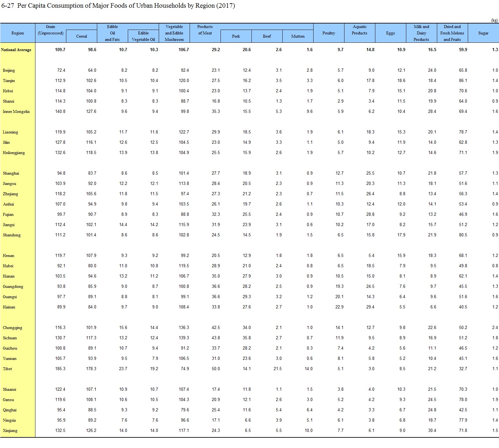Select the 'Eggs' column header
Image resolution: width=499 pixels, height=448 pixels.
coord(391,33)
